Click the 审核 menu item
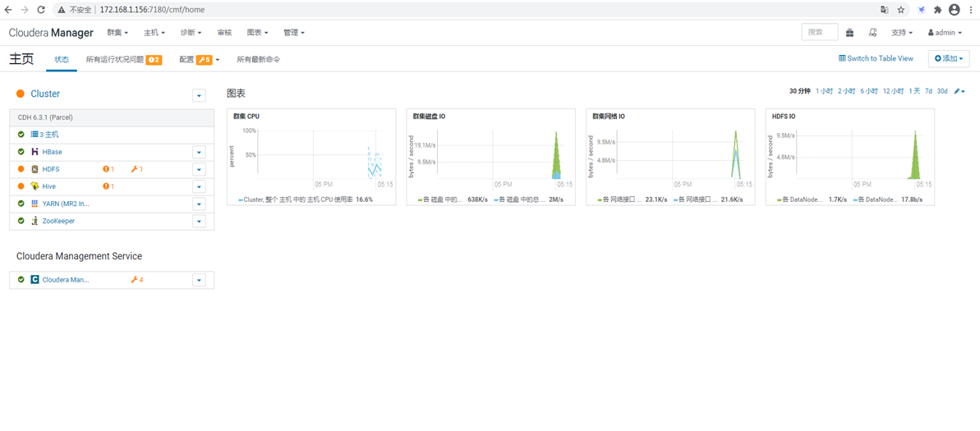 click(x=224, y=33)
